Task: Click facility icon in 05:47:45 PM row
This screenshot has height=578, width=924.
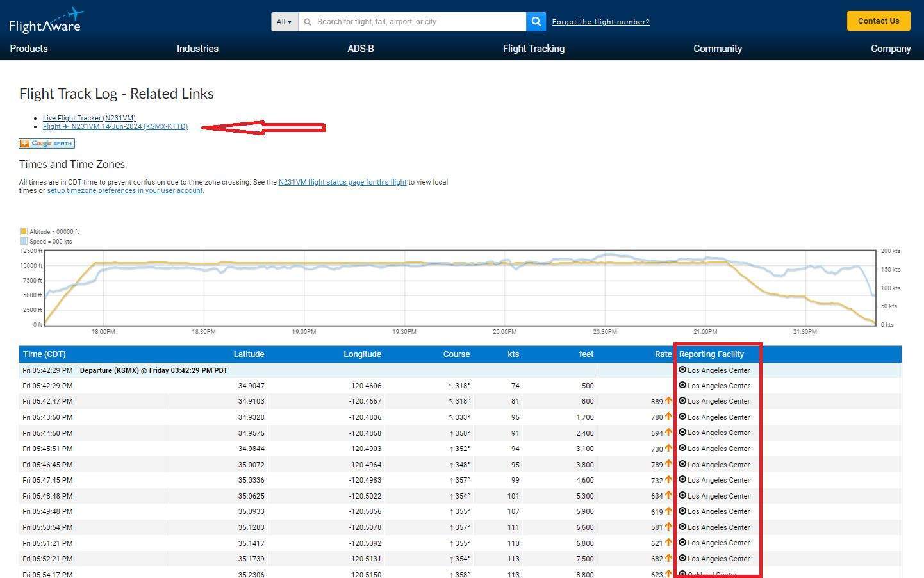Action: click(x=682, y=479)
